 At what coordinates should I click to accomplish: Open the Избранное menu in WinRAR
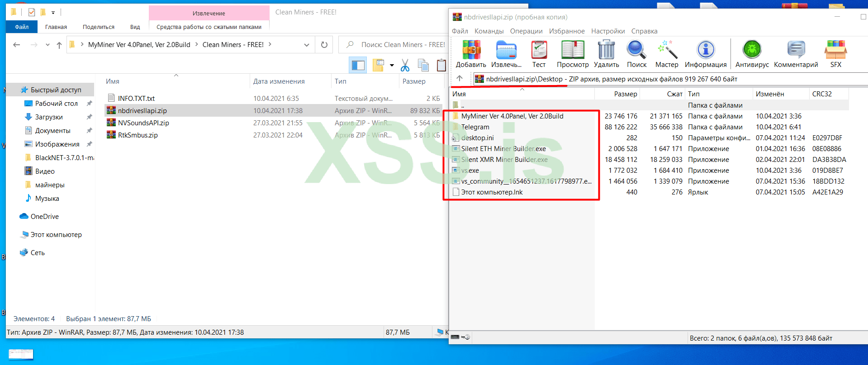(x=567, y=31)
